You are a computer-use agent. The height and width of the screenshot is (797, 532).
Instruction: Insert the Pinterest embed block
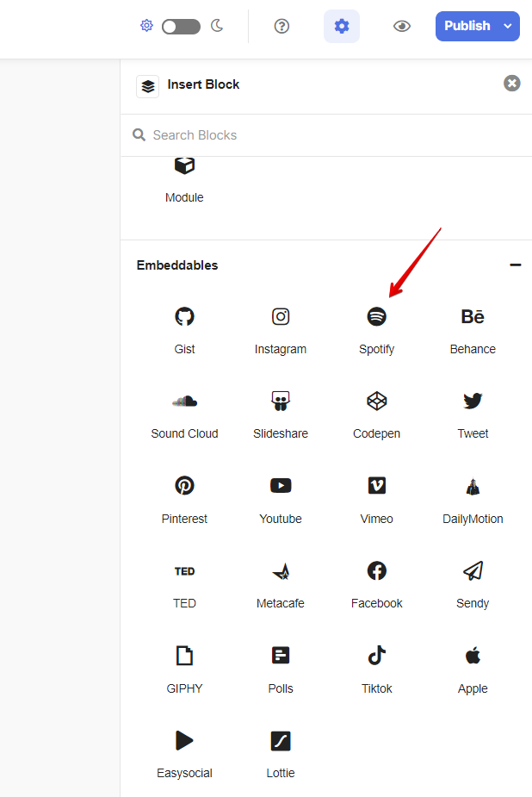(184, 500)
